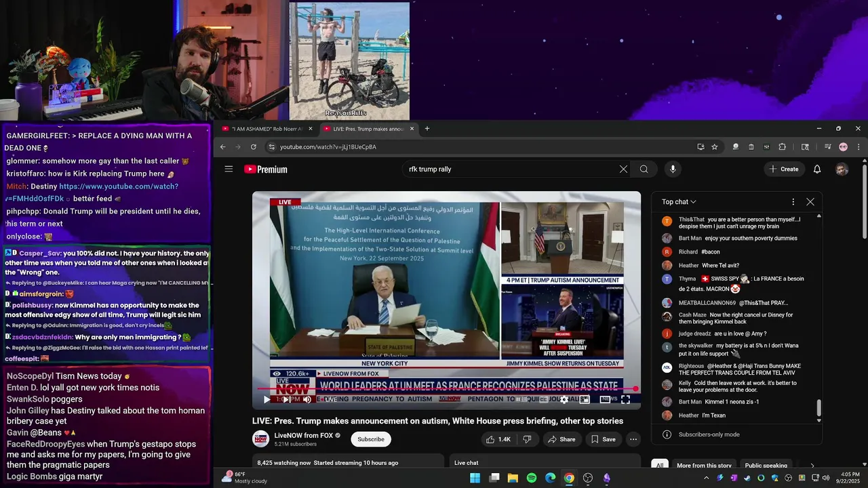
Task: Open the Chrome extensions puzzle icon
Action: pos(782,147)
